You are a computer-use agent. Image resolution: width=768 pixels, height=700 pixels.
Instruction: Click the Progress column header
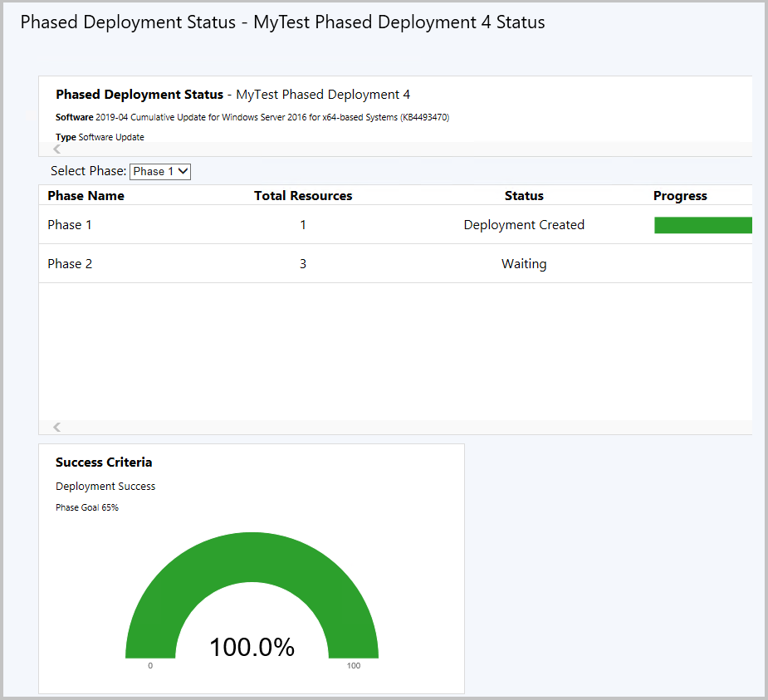point(680,196)
